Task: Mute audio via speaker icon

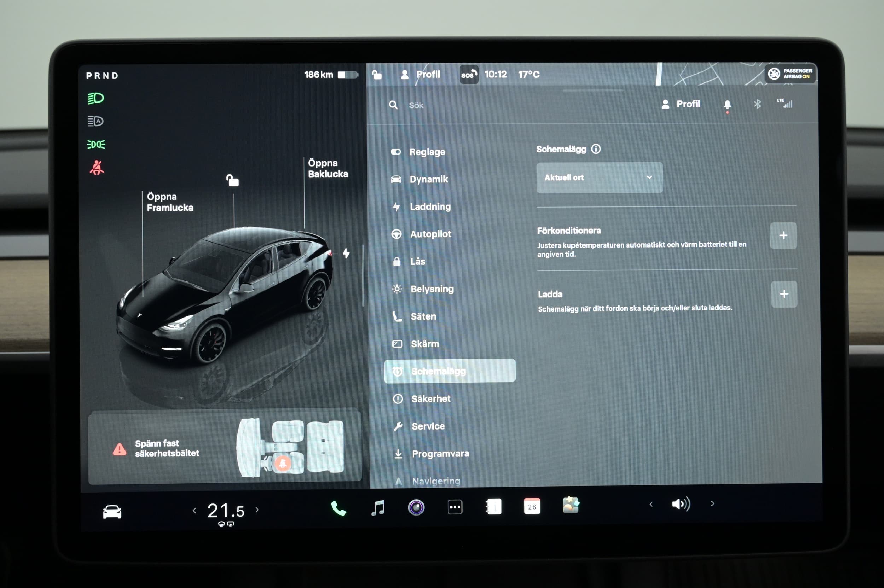Action: tap(680, 504)
